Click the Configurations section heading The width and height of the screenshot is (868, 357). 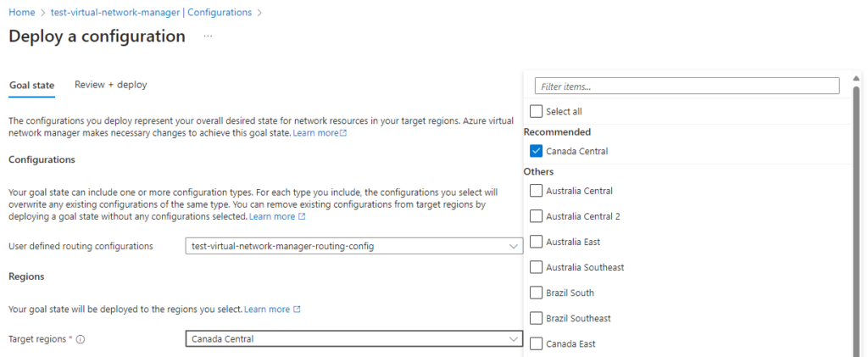pyautogui.click(x=42, y=159)
